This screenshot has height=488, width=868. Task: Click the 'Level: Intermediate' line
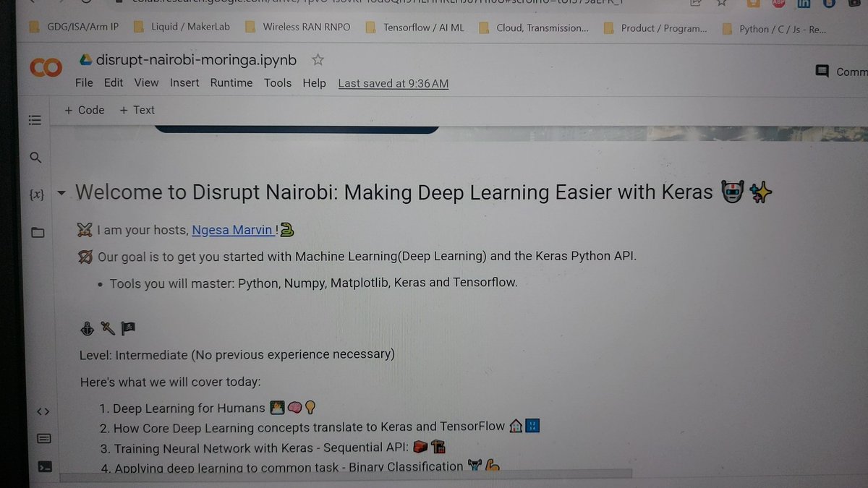click(x=237, y=354)
